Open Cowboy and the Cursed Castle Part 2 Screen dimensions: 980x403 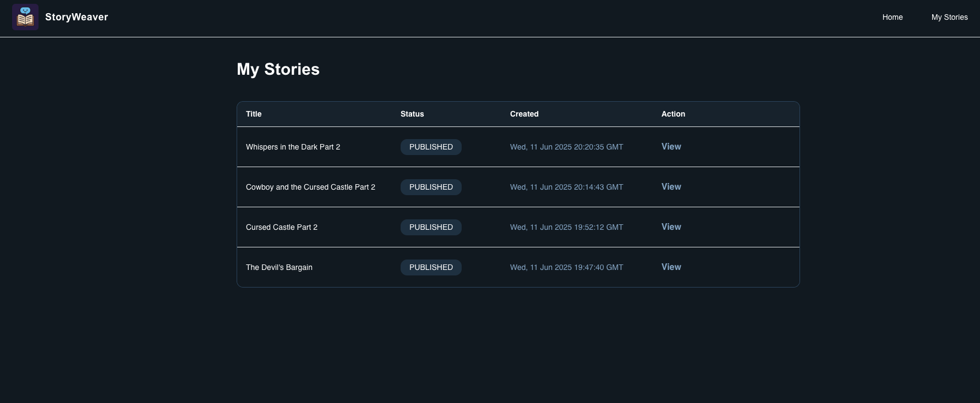point(671,187)
